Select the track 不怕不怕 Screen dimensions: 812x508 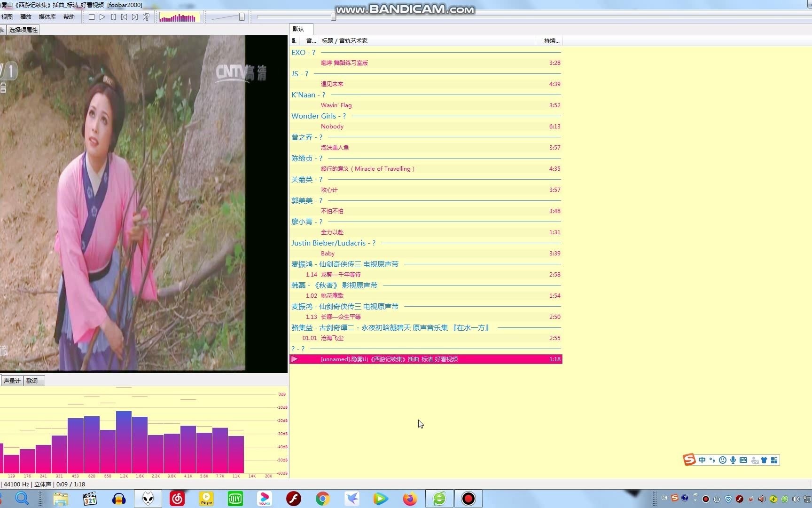point(426,211)
